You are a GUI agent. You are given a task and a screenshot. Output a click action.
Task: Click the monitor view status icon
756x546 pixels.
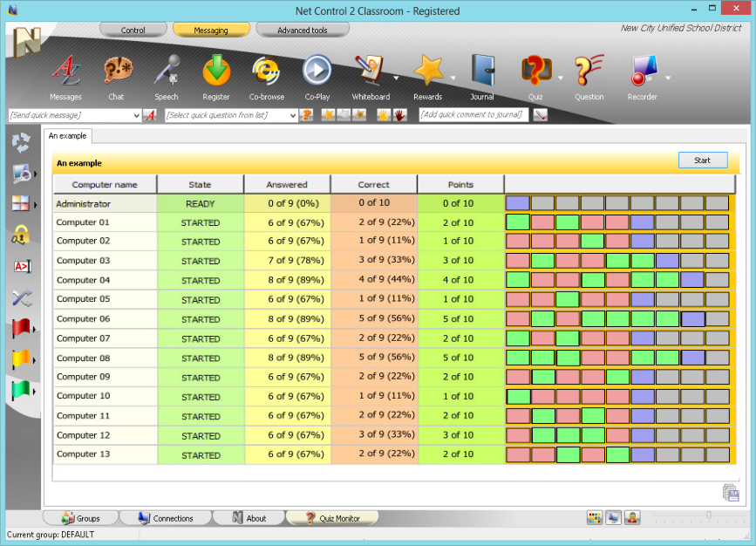pos(613,518)
